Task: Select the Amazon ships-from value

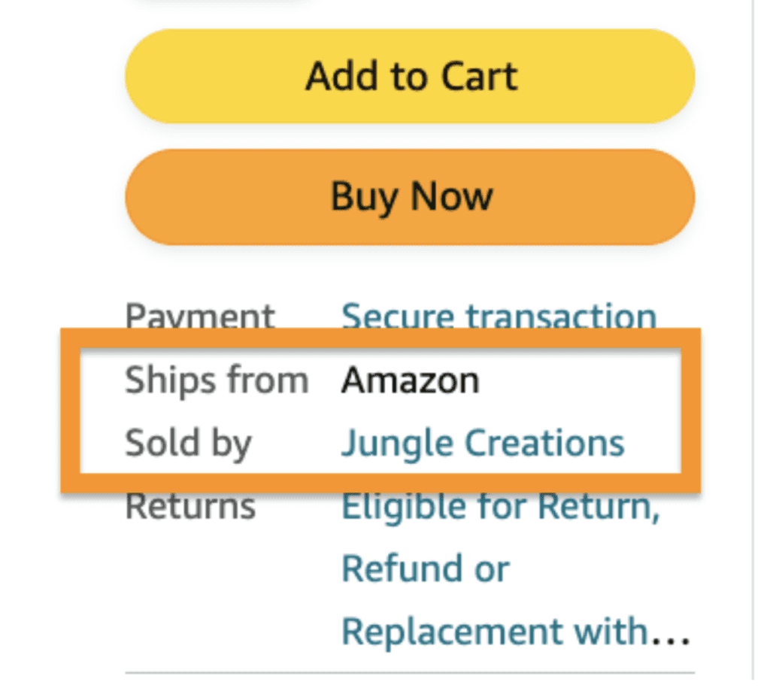Action: click(x=411, y=380)
